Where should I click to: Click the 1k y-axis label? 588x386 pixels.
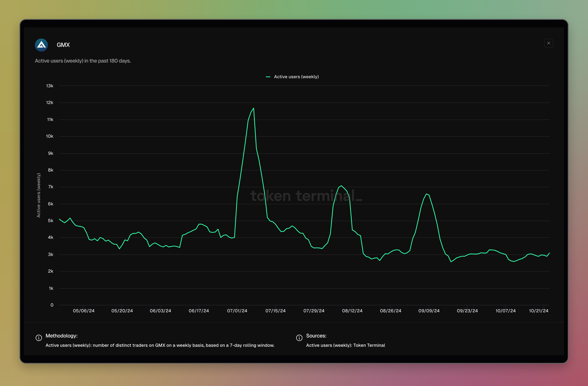pyautogui.click(x=51, y=288)
